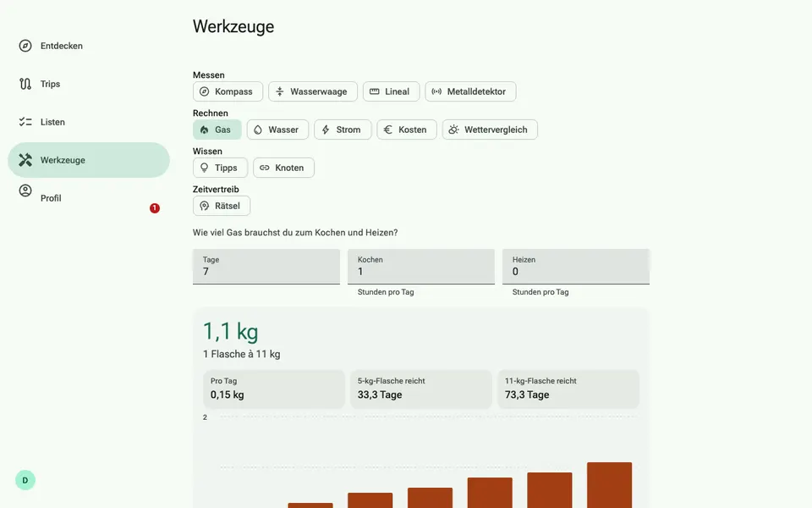Screen dimensions: 812x508
Task: Open the Rätsel pastime
Action: pos(222,206)
